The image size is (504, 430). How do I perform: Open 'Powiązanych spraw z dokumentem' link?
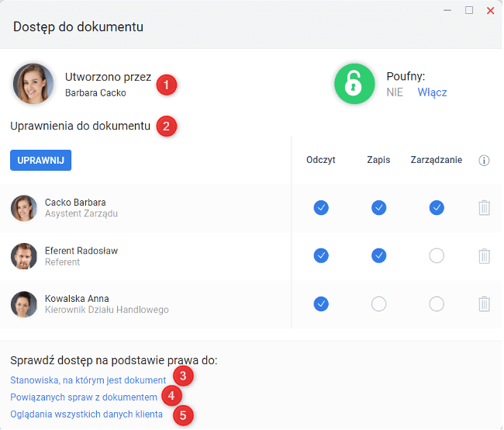click(x=84, y=397)
